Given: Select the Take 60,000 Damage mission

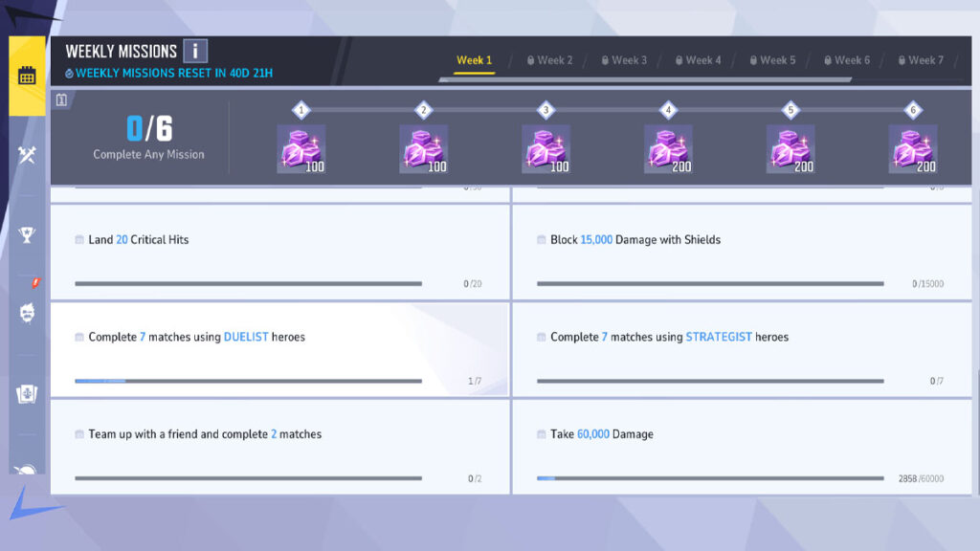Looking at the screenshot, I should (x=742, y=447).
